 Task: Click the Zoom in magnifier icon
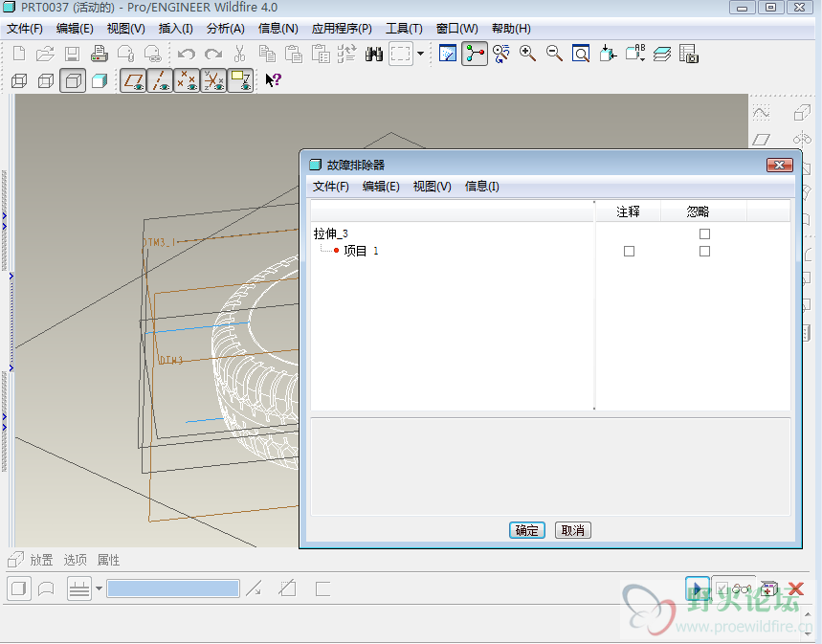[x=527, y=54]
